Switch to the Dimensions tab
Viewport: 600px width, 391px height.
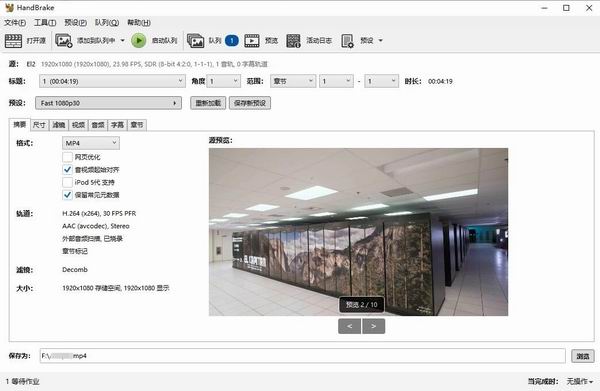click(39, 125)
